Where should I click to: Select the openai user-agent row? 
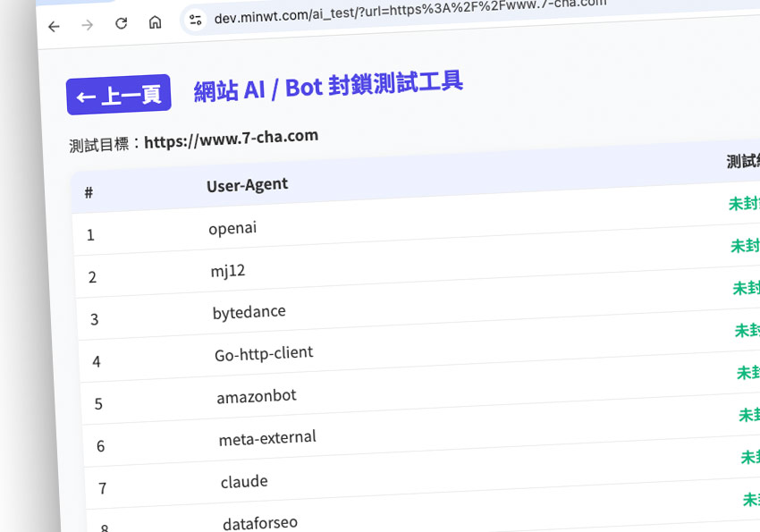pyautogui.click(x=232, y=228)
